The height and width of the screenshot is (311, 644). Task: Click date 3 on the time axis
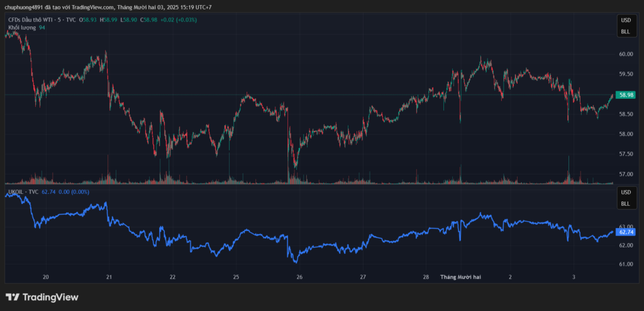tap(574, 276)
